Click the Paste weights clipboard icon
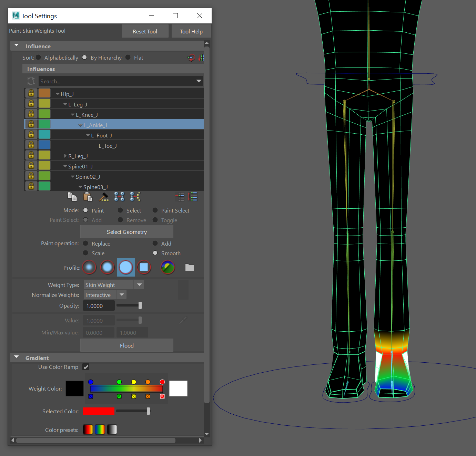The width and height of the screenshot is (476, 456). 88,197
